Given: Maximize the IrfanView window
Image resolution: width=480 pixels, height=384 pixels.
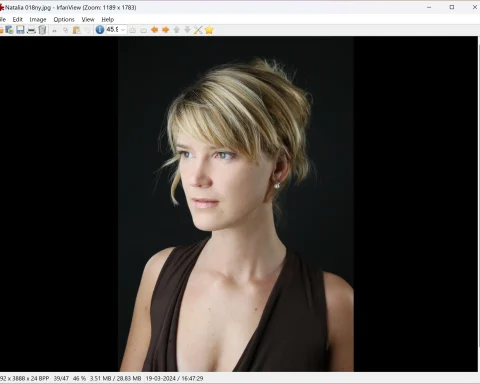Looking at the screenshot, I should pyautogui.click(x=452, y=7).
